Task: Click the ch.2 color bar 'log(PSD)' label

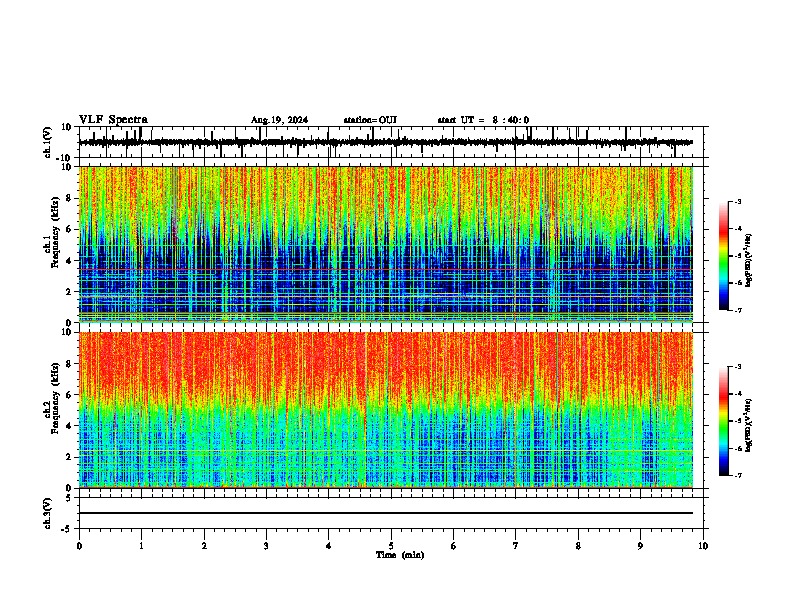Action: point(749,425)
